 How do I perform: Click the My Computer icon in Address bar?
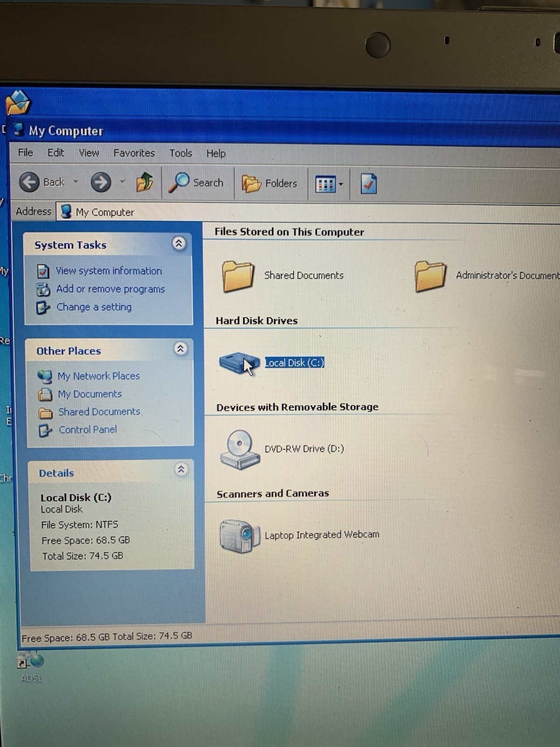tap(67, 211)
